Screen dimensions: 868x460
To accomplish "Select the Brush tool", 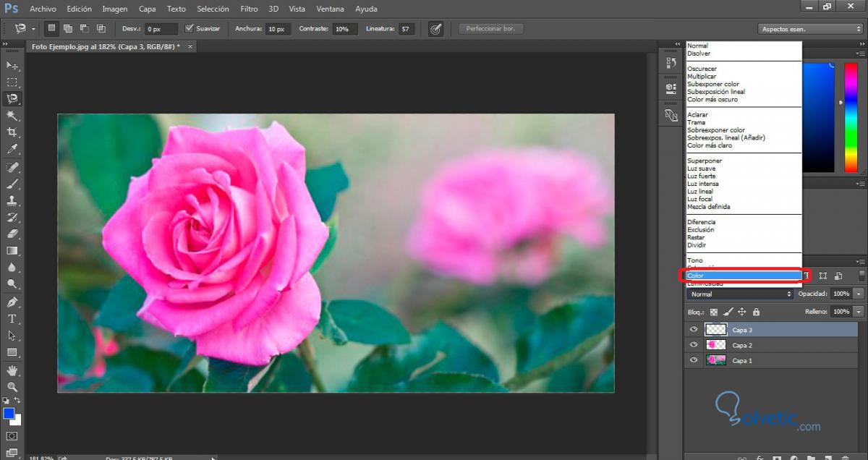I will [x=12, y=184].
